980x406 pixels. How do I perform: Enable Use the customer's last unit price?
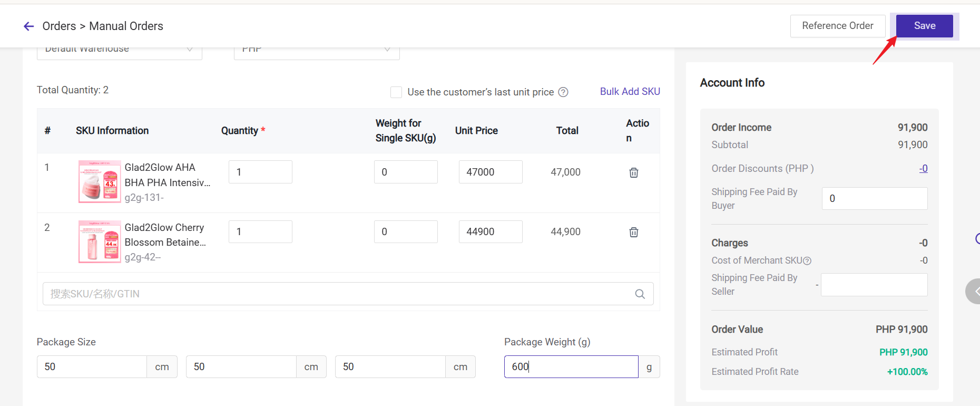(396, 92)
